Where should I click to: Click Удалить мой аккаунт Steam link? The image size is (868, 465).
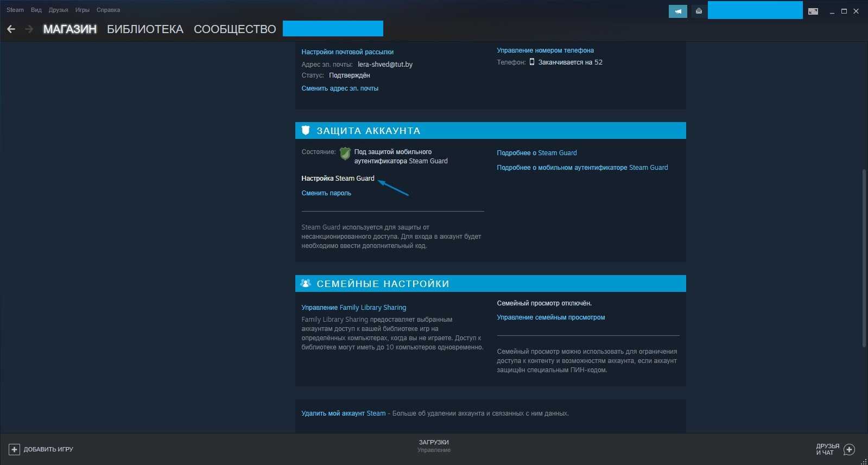point(343,413)
